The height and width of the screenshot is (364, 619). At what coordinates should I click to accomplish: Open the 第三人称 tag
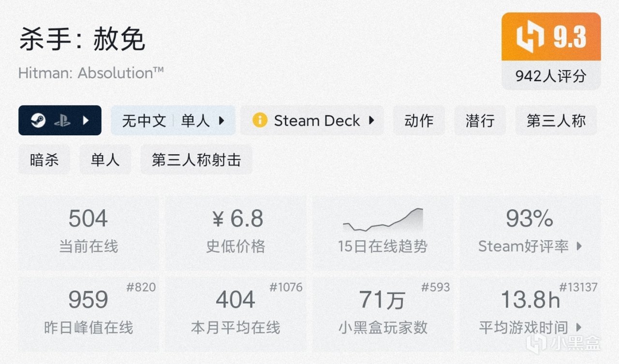(556, 120)
